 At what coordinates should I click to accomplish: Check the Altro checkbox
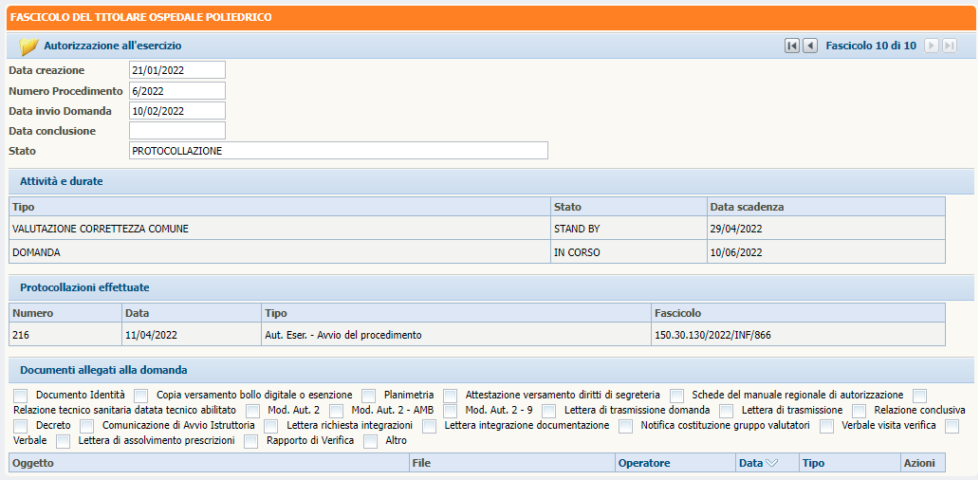pos(371,440)
